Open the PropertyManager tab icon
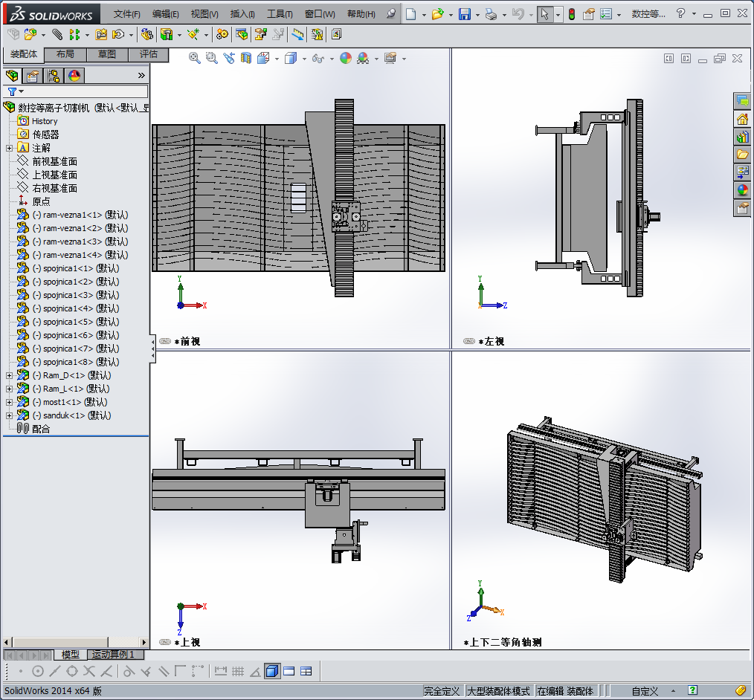The width and height of the screenshot is (754, 700). tap(32, 75)
